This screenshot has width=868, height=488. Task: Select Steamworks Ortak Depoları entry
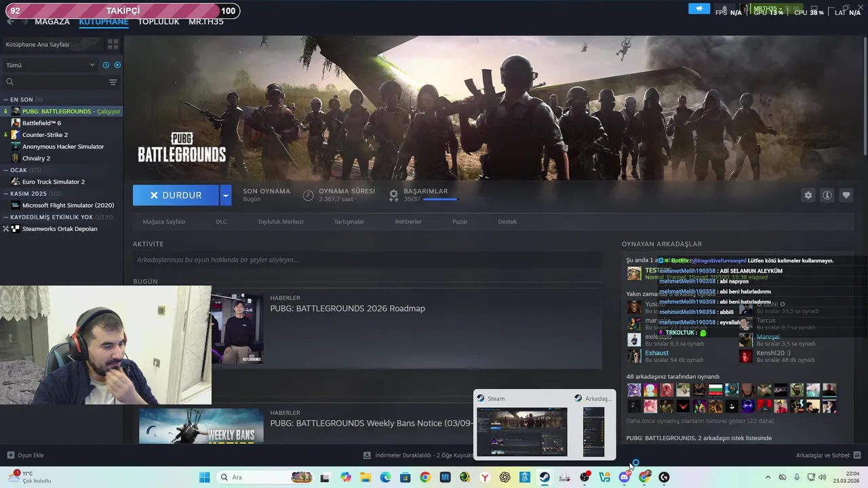[x=60, y=229]
